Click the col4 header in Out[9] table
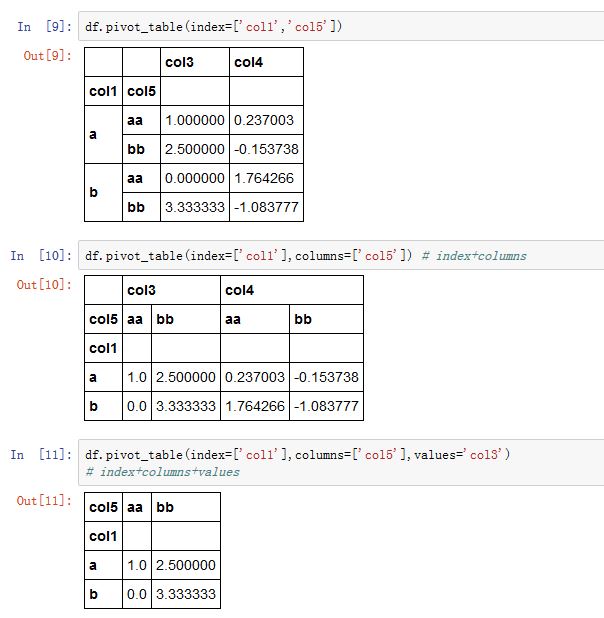This screenshot has width=604, height=618. (x=248, y=62)
